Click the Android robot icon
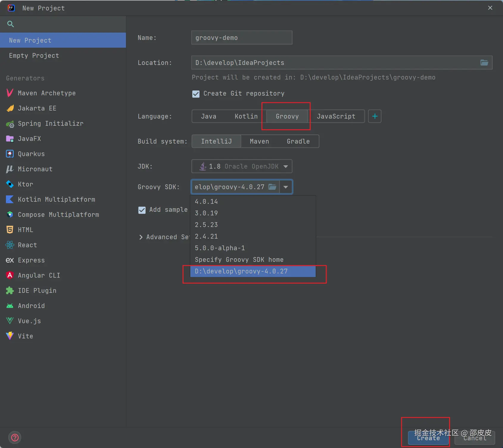 pyautogui.click(x=10, y=306)
